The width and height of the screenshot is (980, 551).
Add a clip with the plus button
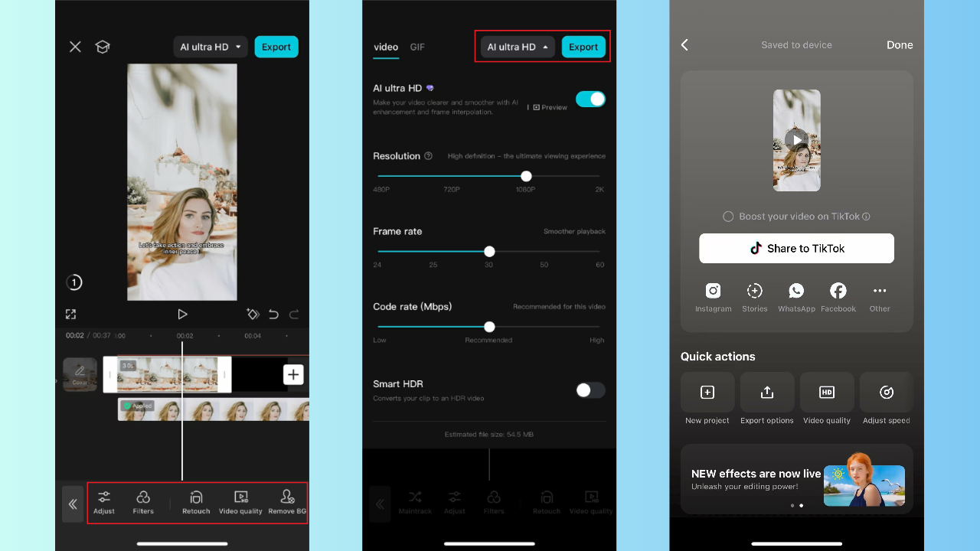pyautogui.click(x=293, y=374)
